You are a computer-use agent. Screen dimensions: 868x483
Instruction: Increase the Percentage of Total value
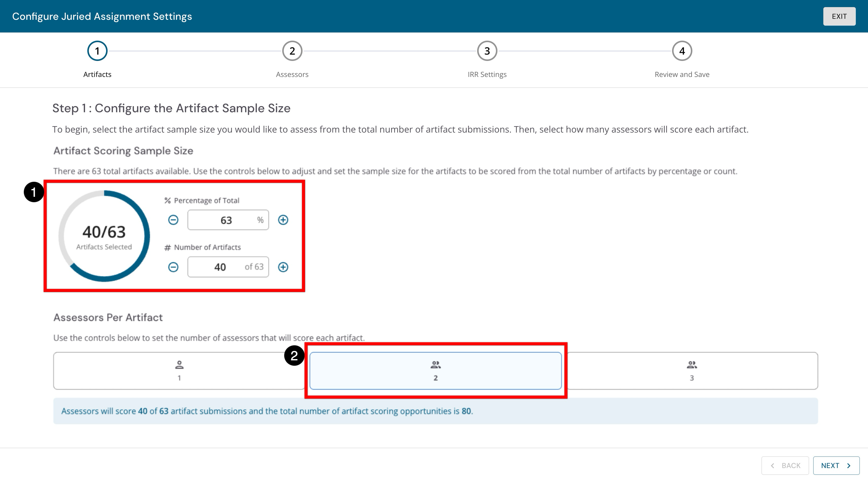[283, 220]
